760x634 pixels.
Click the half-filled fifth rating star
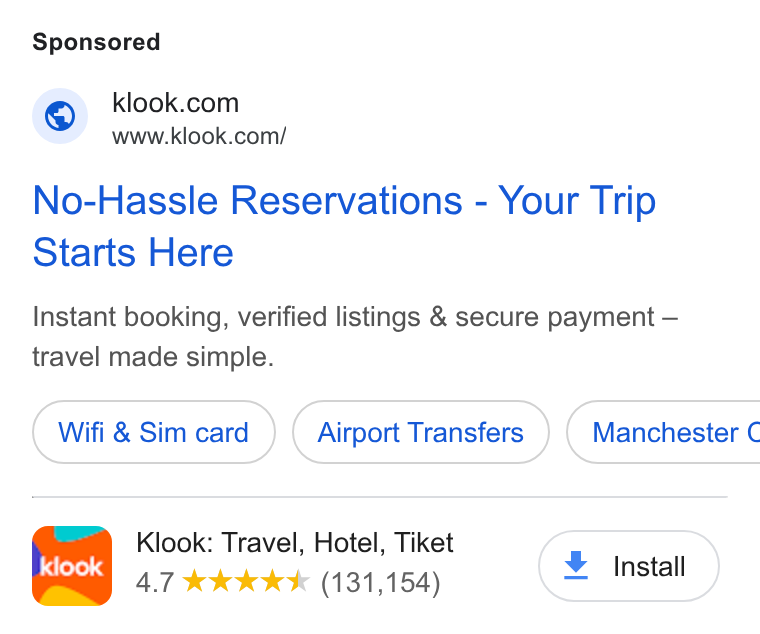tap(299, 581)
